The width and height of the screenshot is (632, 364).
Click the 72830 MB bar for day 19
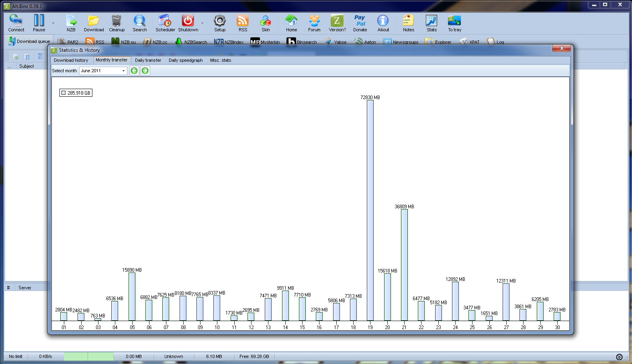click(370, 210)
